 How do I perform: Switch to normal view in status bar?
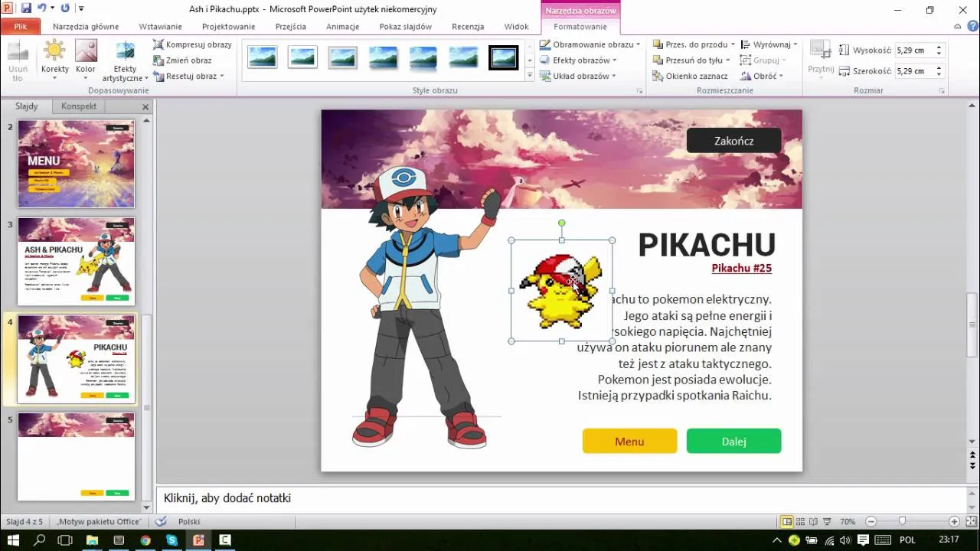click(786, 521)
